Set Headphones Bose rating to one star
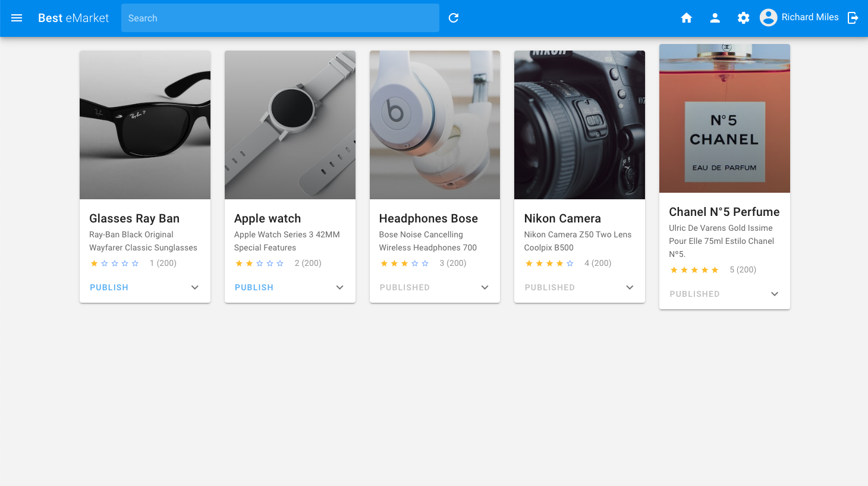The width and height of the screenshot is (868, 486). tap(384, 263)
